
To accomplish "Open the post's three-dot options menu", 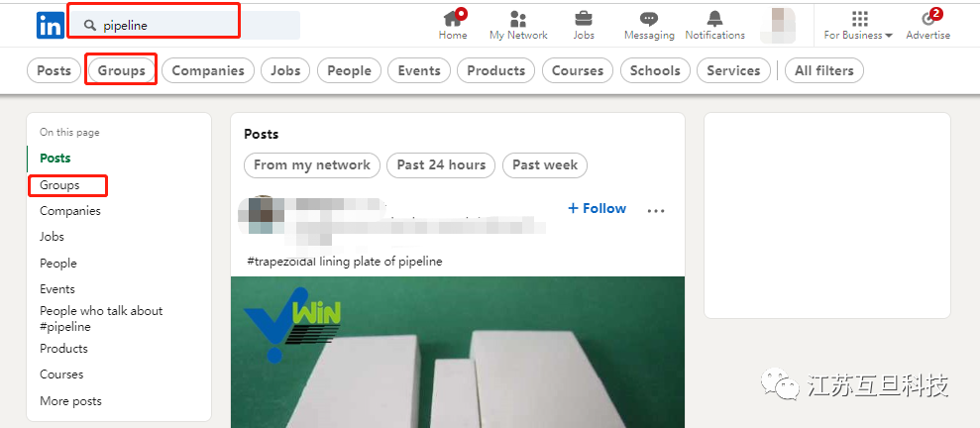I will click(656, 211).
